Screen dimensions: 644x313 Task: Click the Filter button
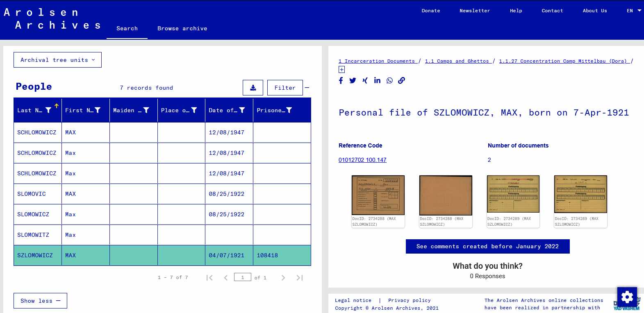tap(285, 88)
